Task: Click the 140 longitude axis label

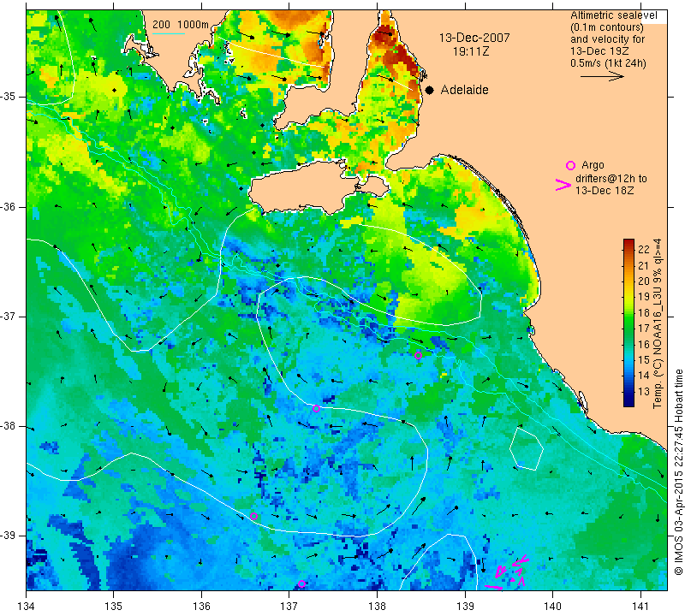Action: coord(552,606)
